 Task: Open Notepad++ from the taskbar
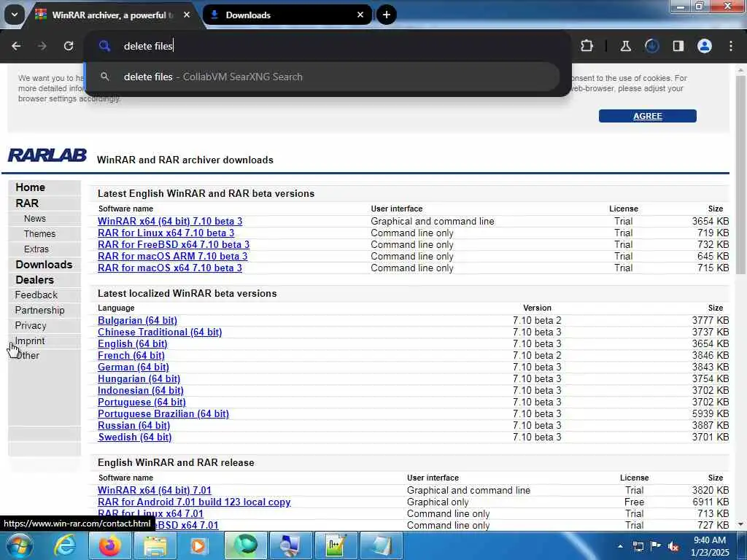click(336, 545)
